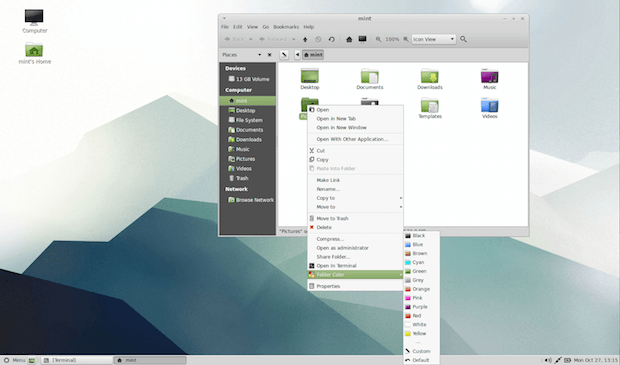Close the Places sidebar pane

coord(270,55)
